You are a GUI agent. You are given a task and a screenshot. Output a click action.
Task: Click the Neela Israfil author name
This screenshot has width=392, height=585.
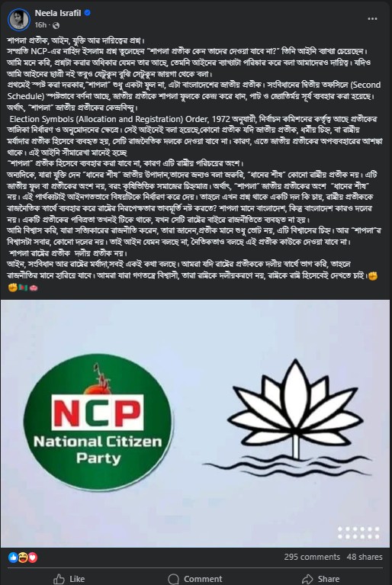58,13
